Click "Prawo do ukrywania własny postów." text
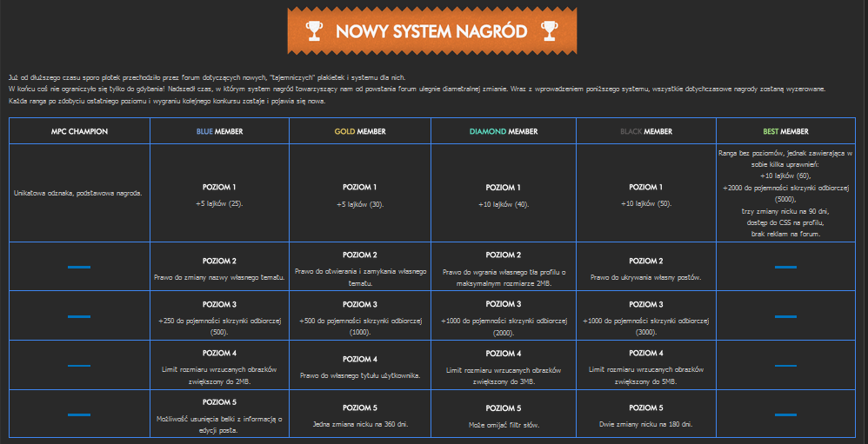 coord(646,277)
